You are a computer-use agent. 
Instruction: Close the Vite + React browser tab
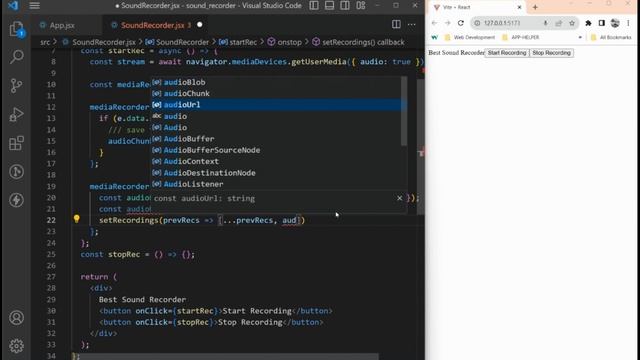(520, 7)
